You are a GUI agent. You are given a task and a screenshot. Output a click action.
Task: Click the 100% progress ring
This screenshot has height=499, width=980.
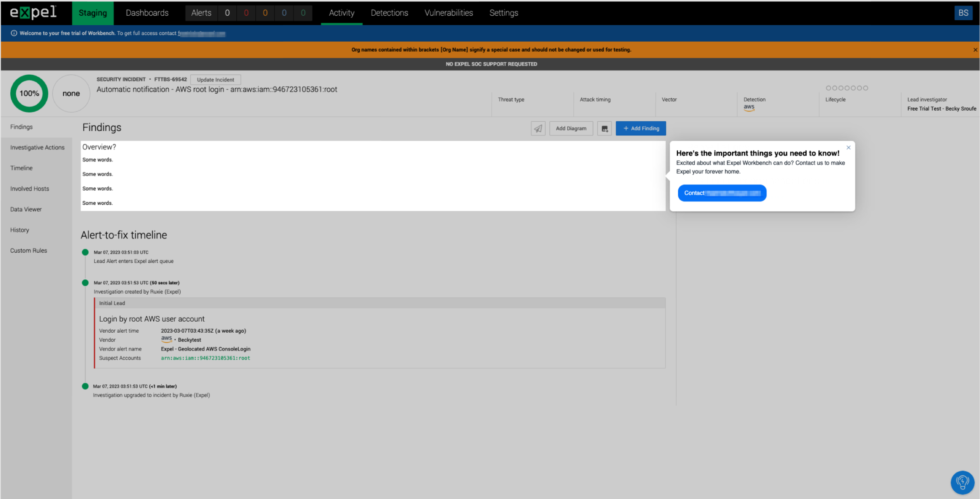point(29,93)
